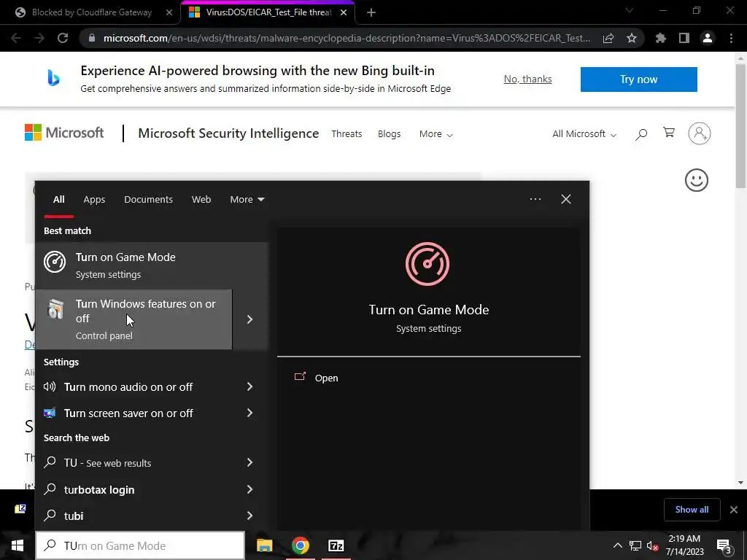
Task: Click the Game Mode gauge icon in results
Action: pos(55,262)
